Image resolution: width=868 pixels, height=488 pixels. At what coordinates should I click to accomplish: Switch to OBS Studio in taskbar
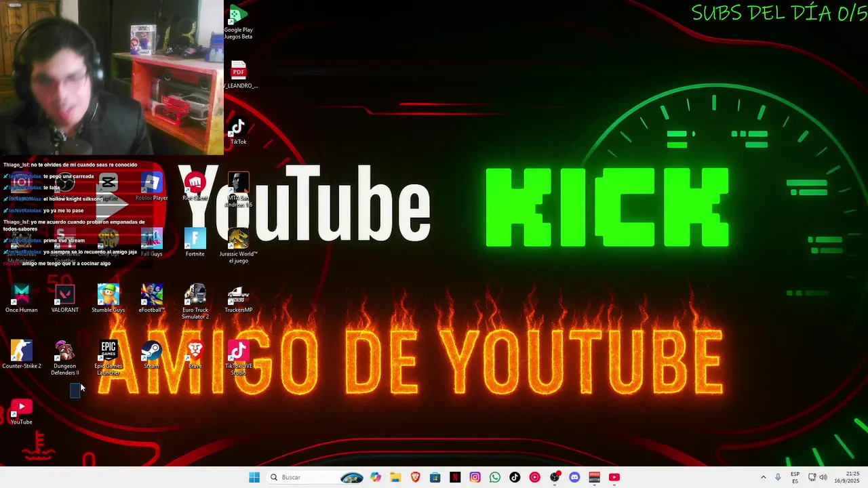tap(555, 477)
